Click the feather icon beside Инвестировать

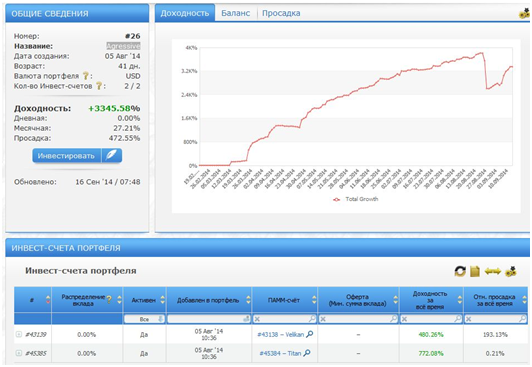pos(111,155)
